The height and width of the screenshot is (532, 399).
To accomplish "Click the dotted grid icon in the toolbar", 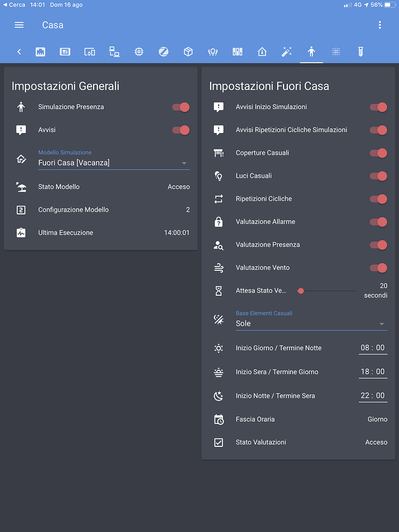I will [x=336, y=52].
